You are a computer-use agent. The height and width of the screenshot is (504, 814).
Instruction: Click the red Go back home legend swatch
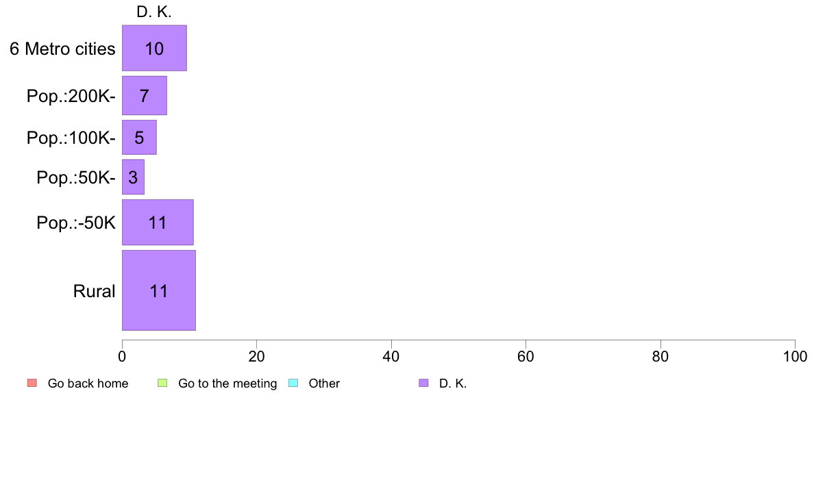(x=32, y=383)
